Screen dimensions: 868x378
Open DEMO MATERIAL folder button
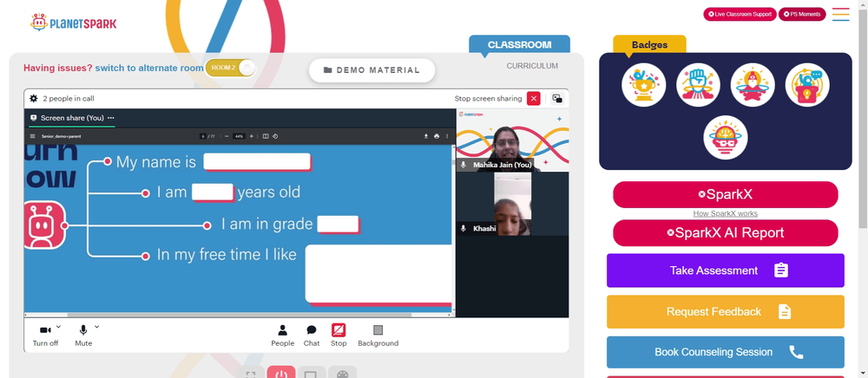[372, 70]
